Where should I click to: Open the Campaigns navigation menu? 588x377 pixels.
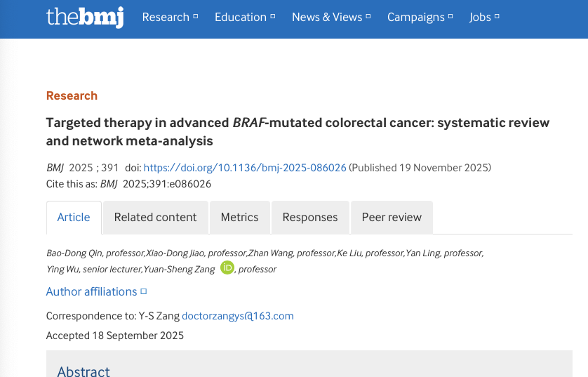pyautogui.click(x=421, y=17)
